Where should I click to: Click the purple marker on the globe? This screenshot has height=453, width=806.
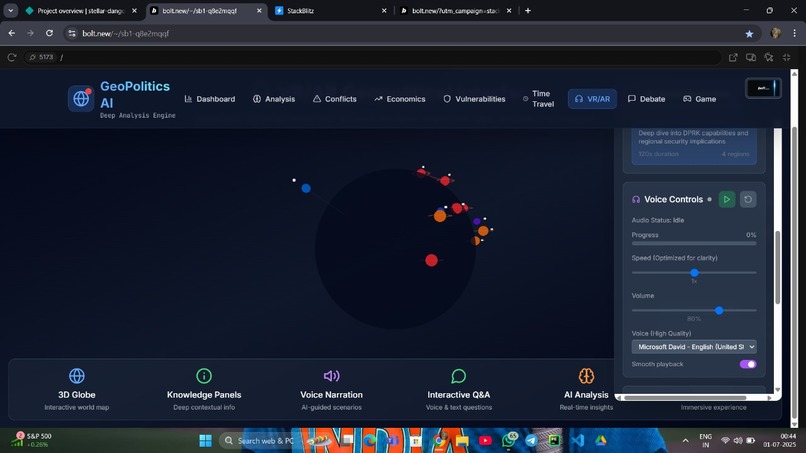477,221
